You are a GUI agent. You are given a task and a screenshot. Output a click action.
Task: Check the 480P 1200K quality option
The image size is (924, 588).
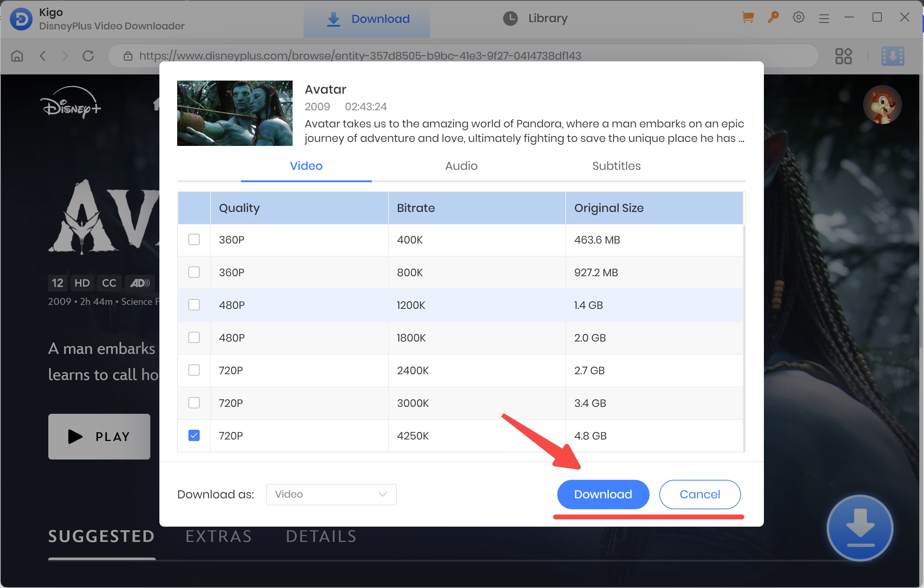click(x=194, y=305)
